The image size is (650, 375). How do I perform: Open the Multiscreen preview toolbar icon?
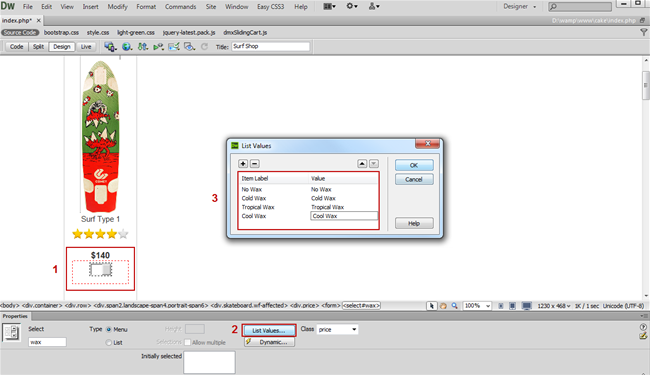(x=110, y=47)
